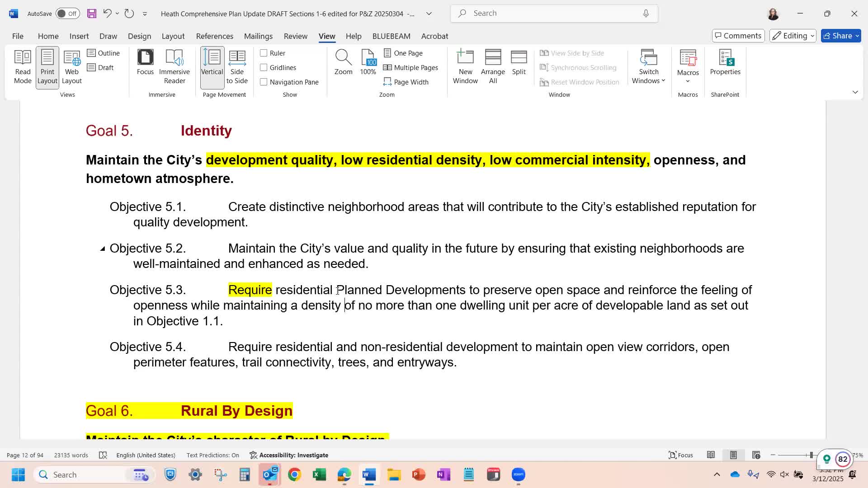The width and height of the screenshot is (868, 488).
Task: Split the document window
Action: (x=519, y=62)
